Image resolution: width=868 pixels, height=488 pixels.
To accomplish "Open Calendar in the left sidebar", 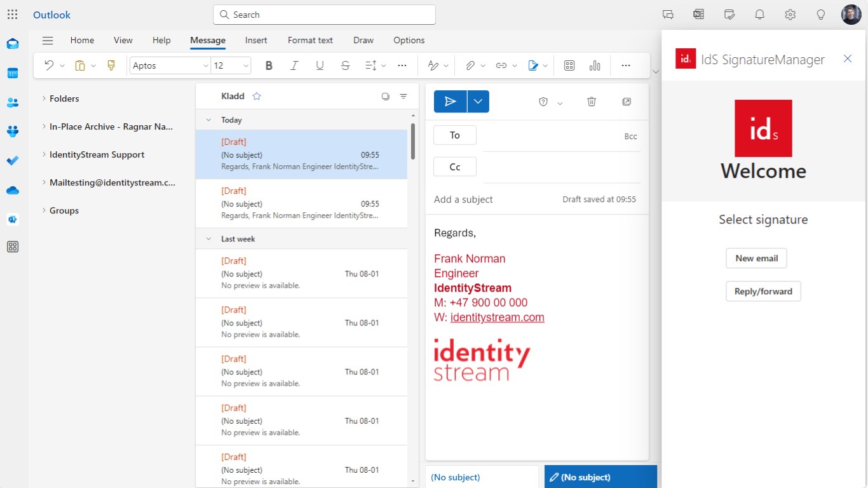I will tap(13, 73).
